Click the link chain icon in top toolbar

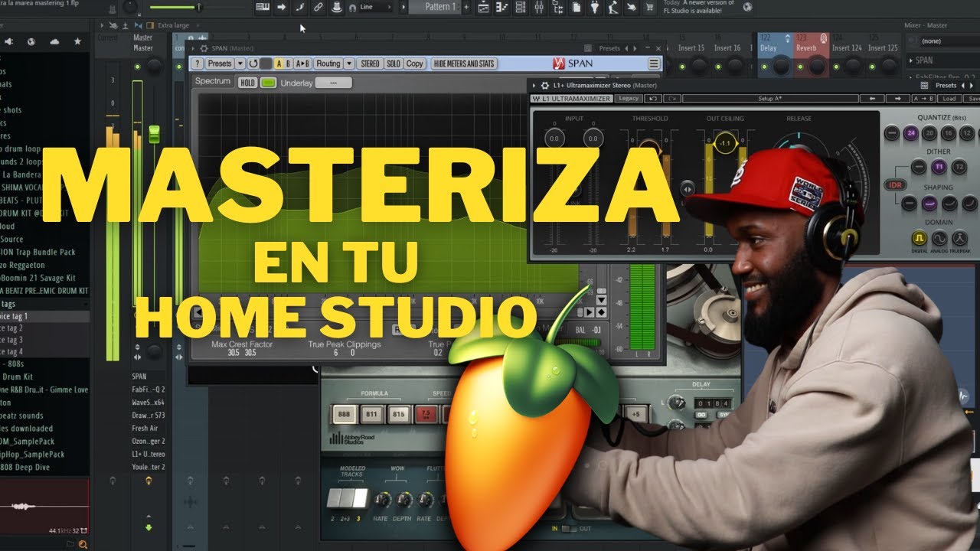(318, 7)
